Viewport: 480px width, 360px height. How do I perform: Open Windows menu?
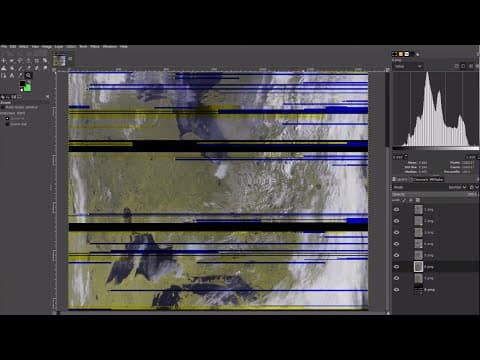tap(110, 46)
